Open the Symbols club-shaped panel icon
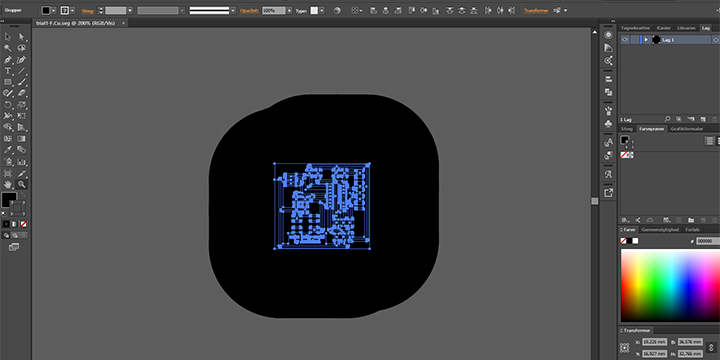720x360 pixels. (x=608, y=124)
